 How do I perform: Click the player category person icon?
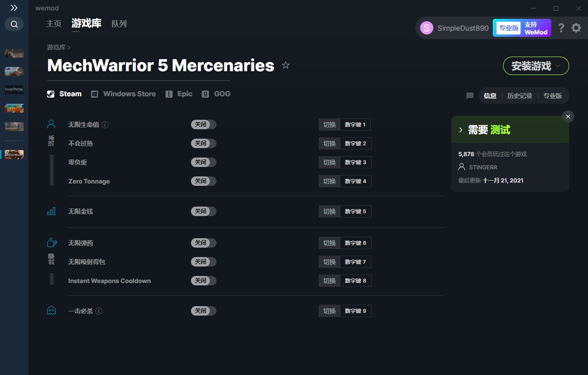pos(51,125)
